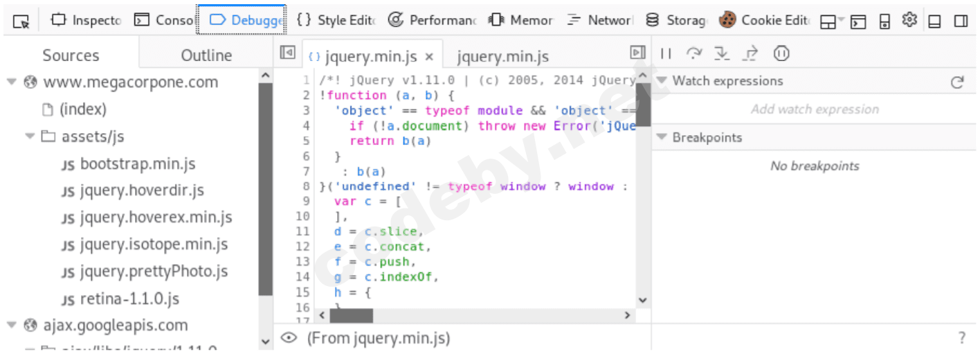980x356 pixels.
Task: Click the editor vertical scroll-down arrow
Action: [643, 300]
